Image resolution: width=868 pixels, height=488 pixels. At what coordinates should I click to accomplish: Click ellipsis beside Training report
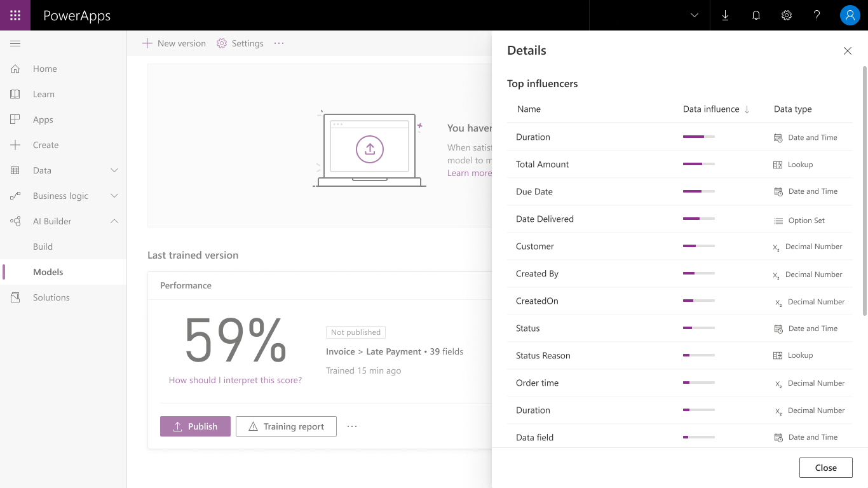(352, 426)
